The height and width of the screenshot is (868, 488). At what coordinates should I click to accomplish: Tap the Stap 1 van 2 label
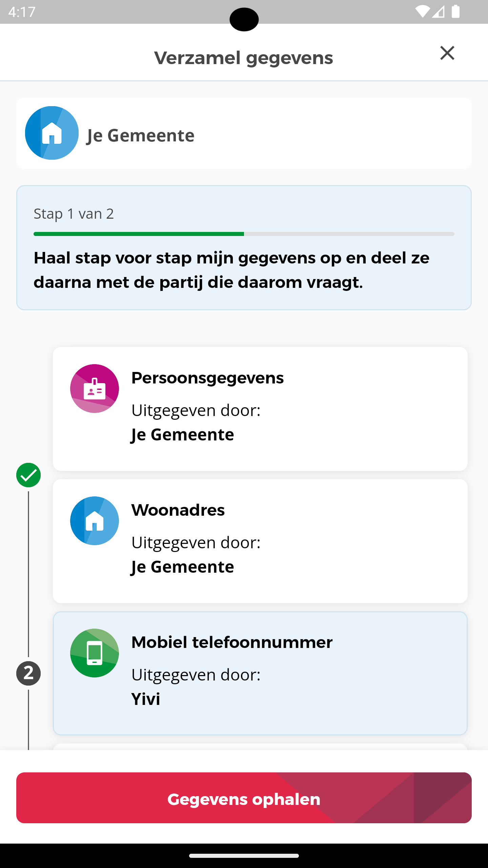pyautogui.click(x=74, y=214)
